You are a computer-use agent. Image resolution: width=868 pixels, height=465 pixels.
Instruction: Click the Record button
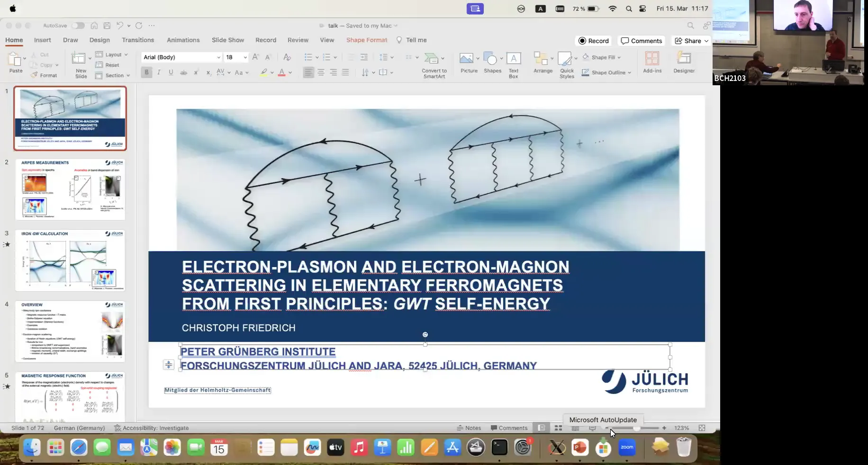point(594,41)
